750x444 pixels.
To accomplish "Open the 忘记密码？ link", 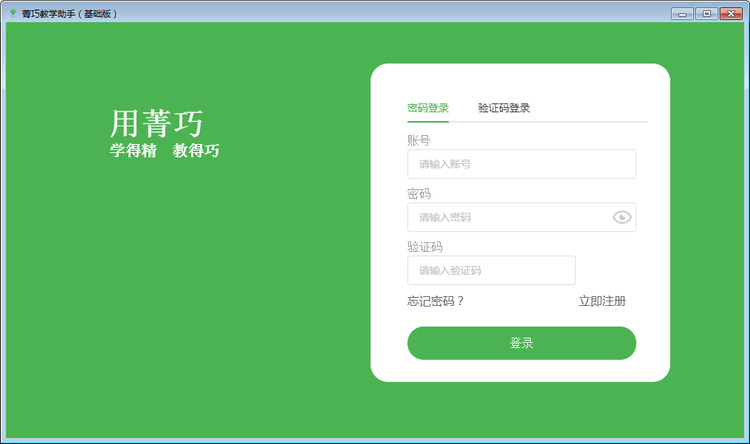I will click(435, 301).
